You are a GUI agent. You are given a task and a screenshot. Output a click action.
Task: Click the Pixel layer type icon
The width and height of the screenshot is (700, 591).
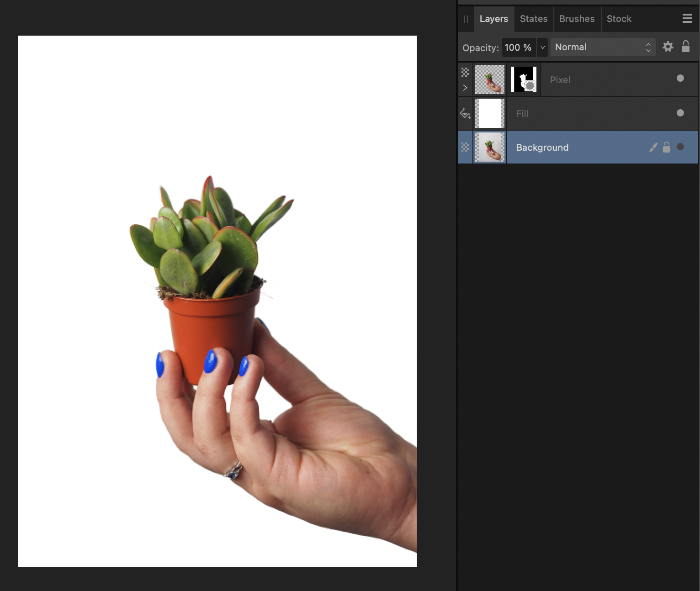(x=465, y=72)
